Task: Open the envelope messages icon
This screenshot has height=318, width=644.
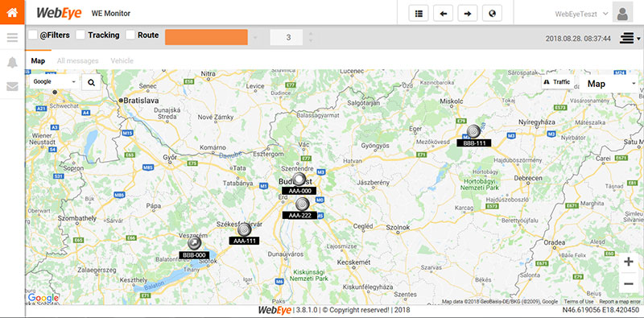Action: click(12, 87)
